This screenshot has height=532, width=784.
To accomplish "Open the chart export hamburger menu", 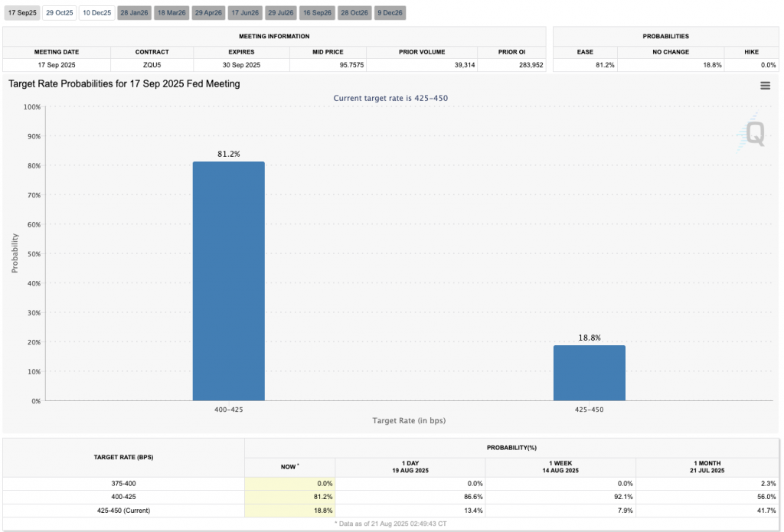I will click(x=765, y=86).
